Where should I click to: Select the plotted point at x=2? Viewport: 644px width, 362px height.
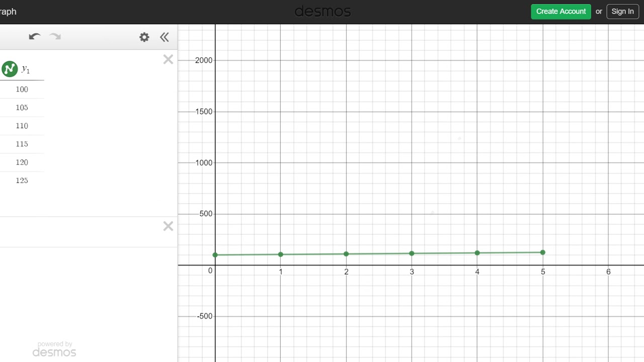[x=346, y=254]
